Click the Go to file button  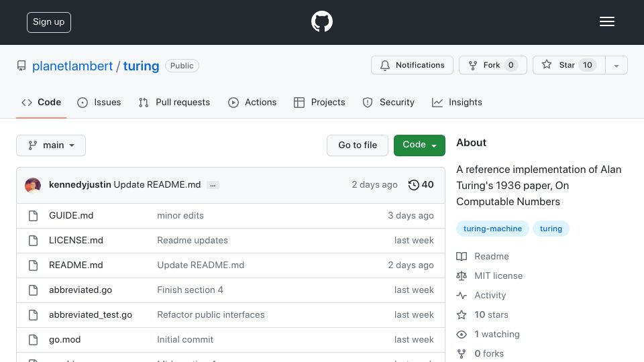[358, 145]
